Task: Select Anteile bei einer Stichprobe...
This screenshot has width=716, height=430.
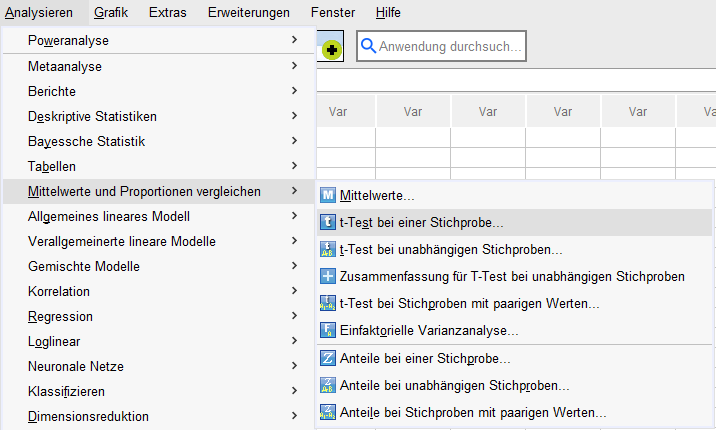Action: pos(514,358)
